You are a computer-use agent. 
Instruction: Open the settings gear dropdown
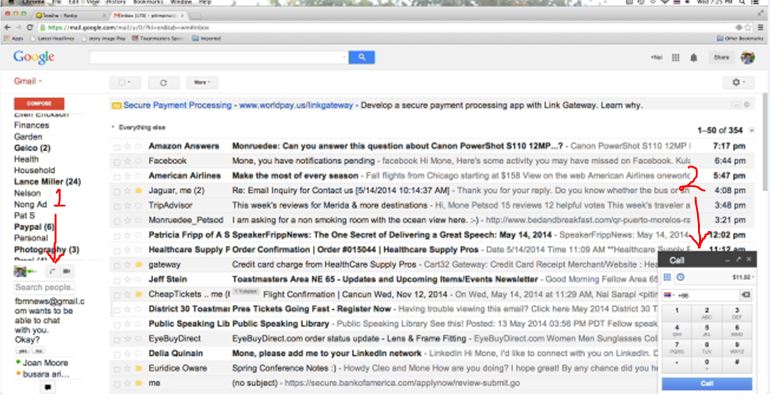pyautogui.click(x=738, y=83)
